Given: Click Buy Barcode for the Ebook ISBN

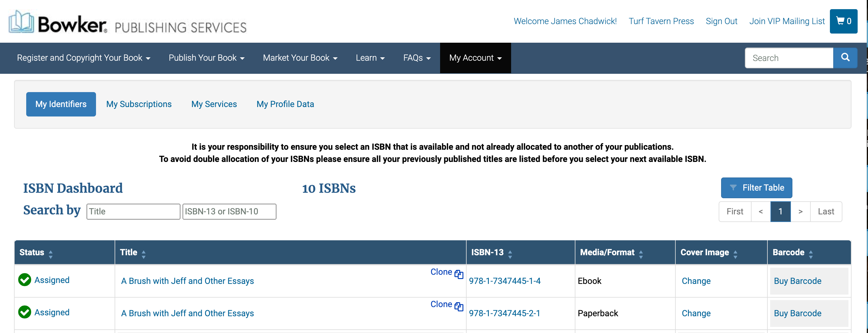Looking at the screenshot, I should click(797, 281).
